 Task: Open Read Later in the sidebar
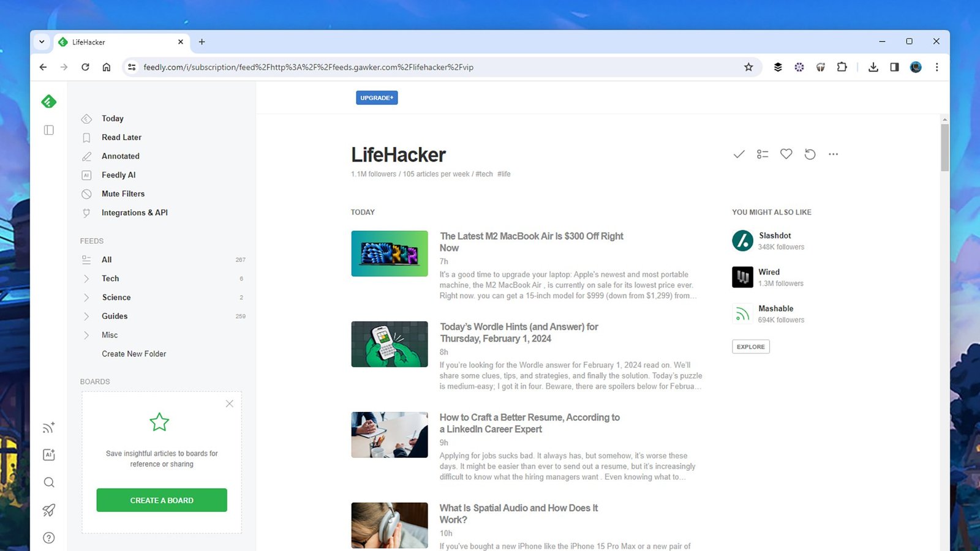tap(121, 137)
